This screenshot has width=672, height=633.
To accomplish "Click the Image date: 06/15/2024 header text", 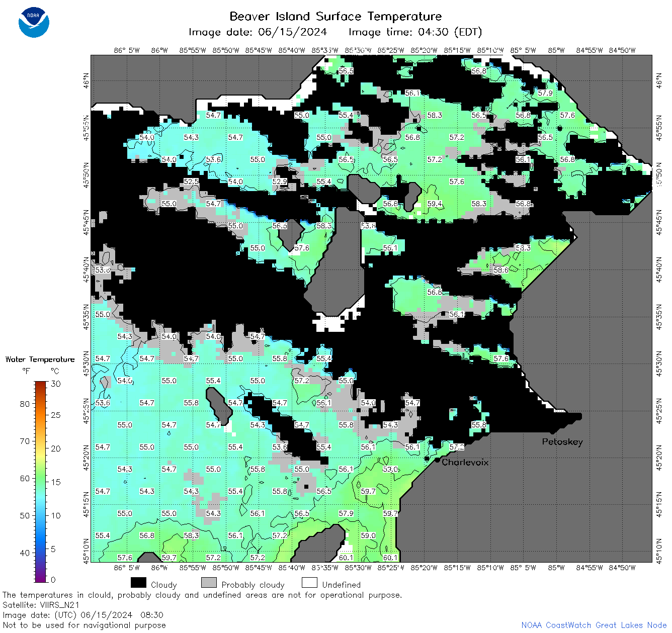I will (x=258, y=32).
